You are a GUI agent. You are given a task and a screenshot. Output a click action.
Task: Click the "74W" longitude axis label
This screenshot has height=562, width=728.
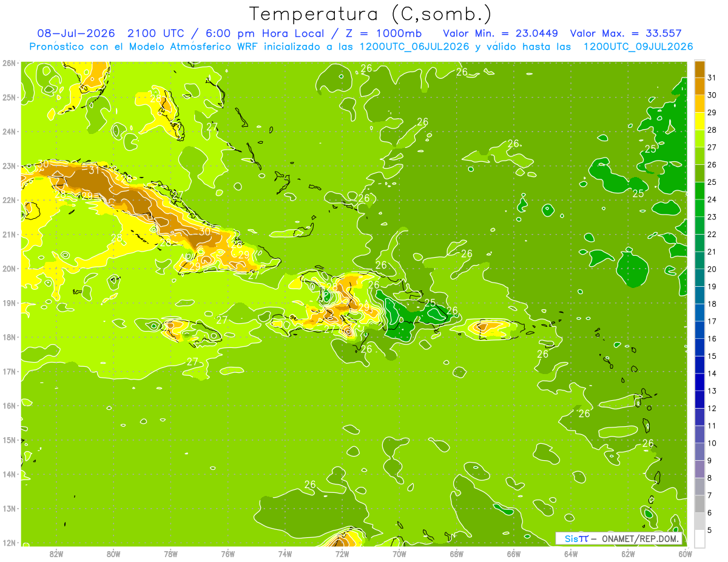pyautogui.click(x=285, y=554)
